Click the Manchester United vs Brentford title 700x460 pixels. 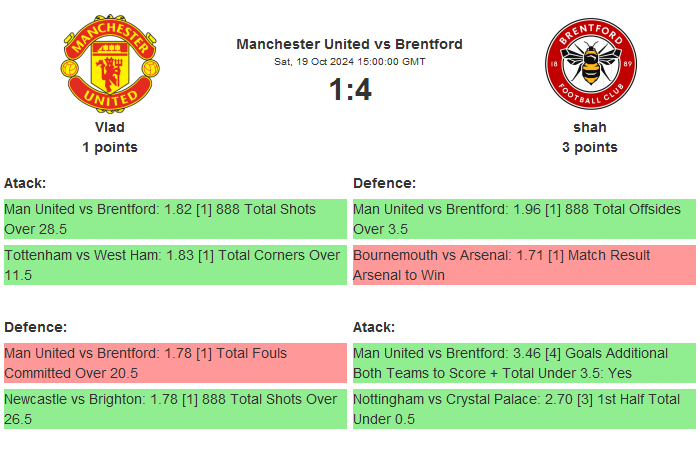coord(349,44)
